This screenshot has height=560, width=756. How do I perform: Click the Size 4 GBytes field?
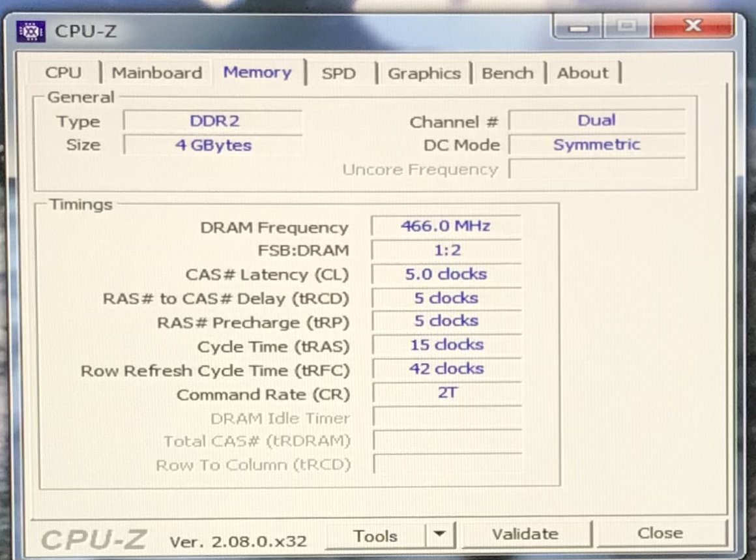pos(212,145)
